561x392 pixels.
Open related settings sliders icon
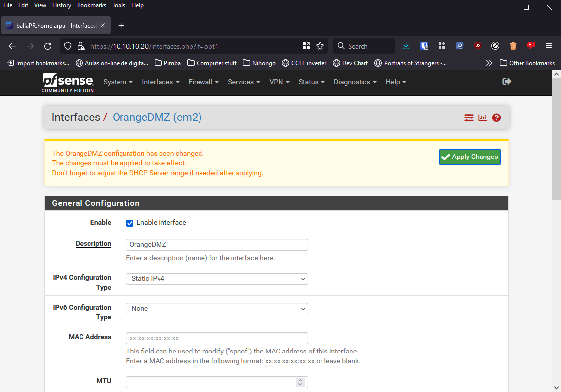469,118
